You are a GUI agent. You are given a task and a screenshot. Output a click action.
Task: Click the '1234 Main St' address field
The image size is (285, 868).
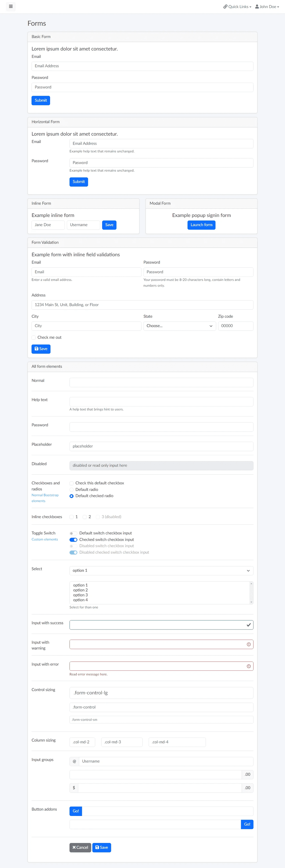point(142,305)
